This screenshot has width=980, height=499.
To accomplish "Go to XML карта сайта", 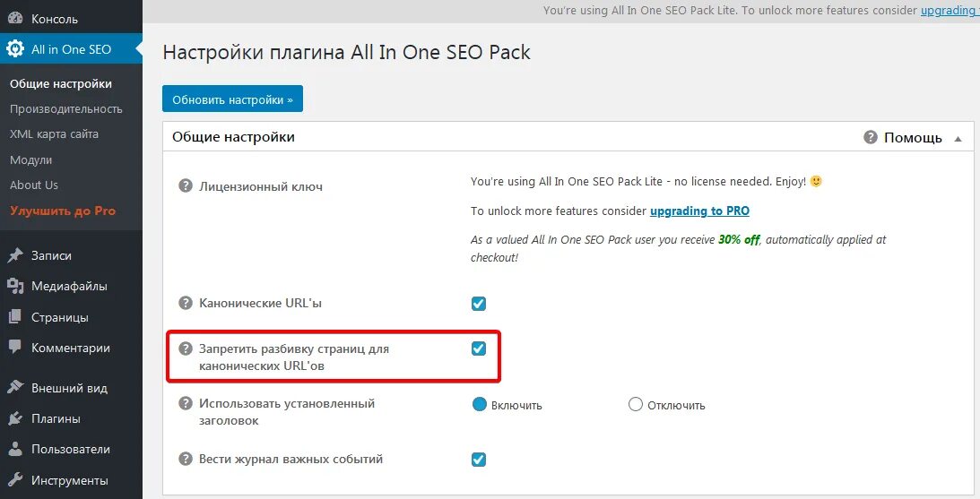I will coord(54,133).
